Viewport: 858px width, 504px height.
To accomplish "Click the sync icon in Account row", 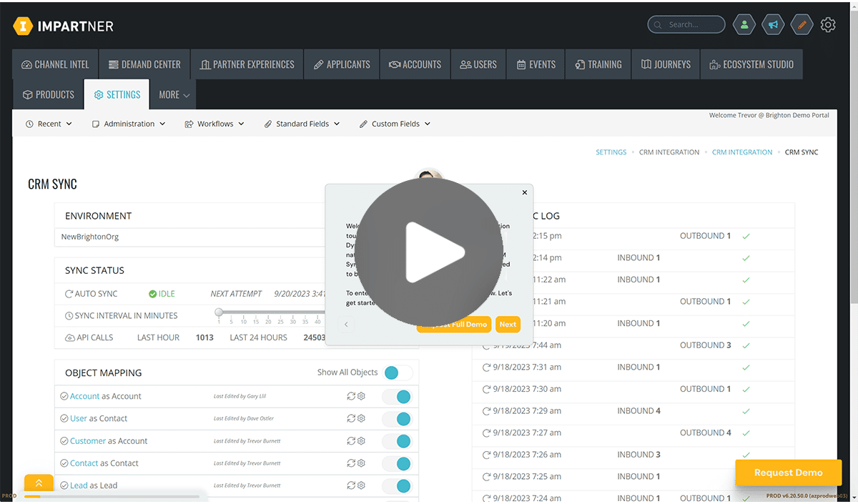I will pyautogui.click(x=351, y=396).
